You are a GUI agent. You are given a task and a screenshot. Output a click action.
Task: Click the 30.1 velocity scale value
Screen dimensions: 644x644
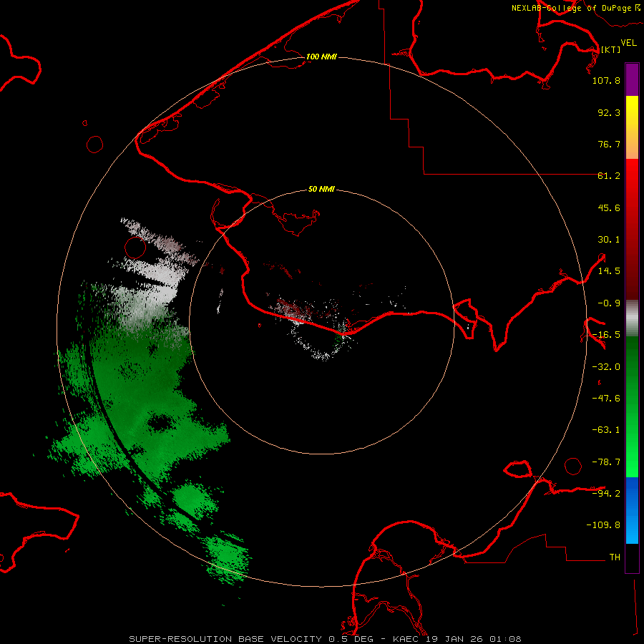point(609,240)
